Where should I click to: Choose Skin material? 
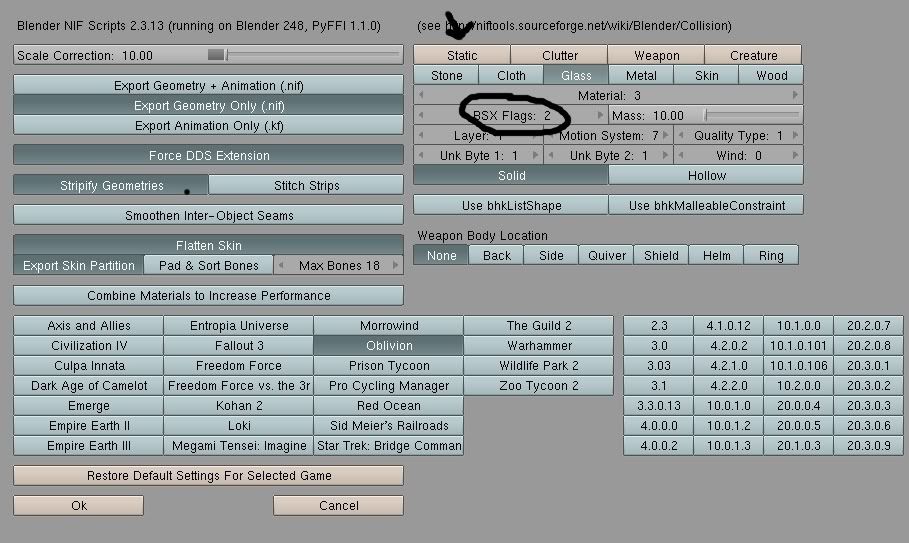coord(706,75)
